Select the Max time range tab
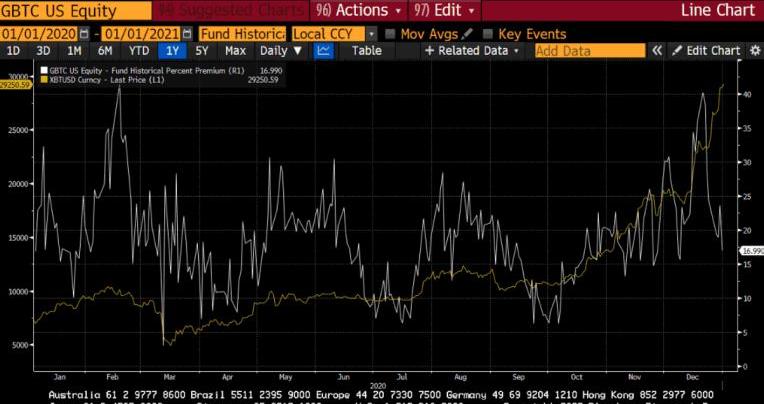 pos(235,51)
